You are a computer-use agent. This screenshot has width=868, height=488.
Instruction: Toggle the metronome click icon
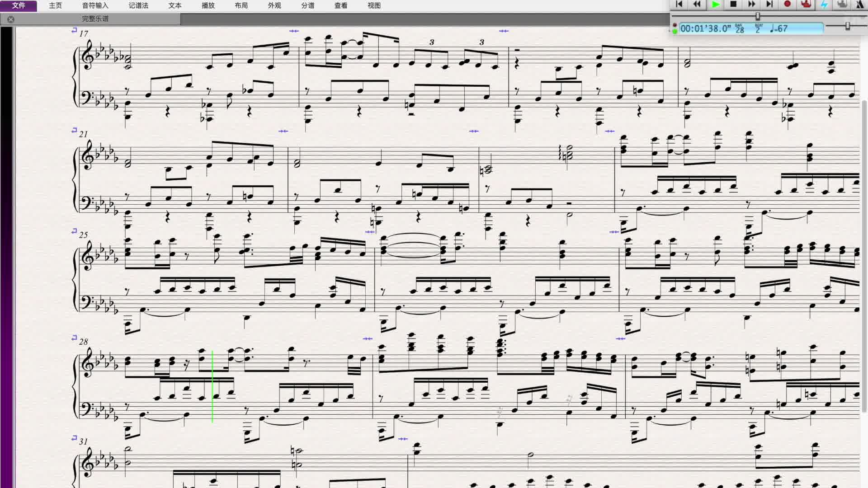[860, 4]
